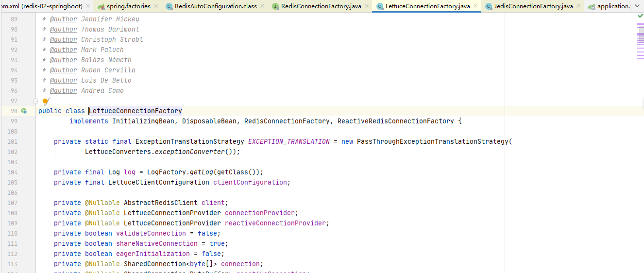
Task: Click the JedisConnectionFactory.java tab class icon
Action: [x=489, y=6]
